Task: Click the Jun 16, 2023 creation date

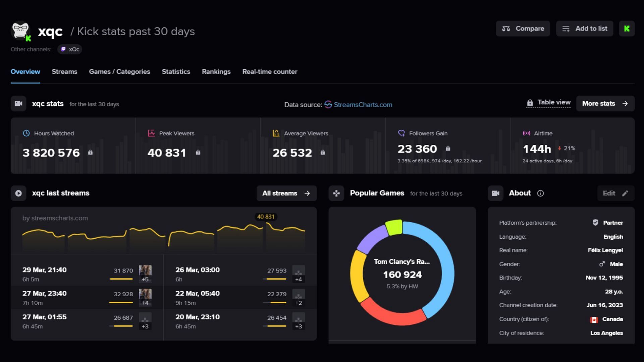Action: [604, 305]
